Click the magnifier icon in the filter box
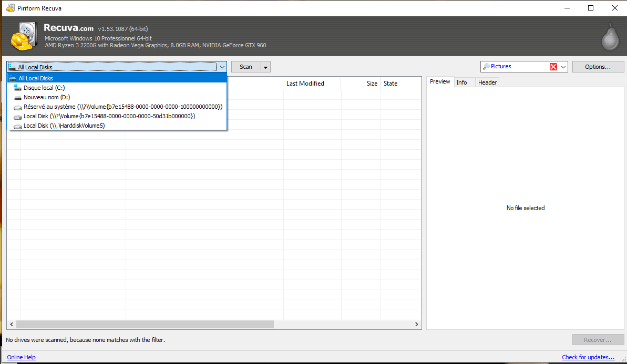627x364 pixels. pyautogui.click(x=486, y=67)
